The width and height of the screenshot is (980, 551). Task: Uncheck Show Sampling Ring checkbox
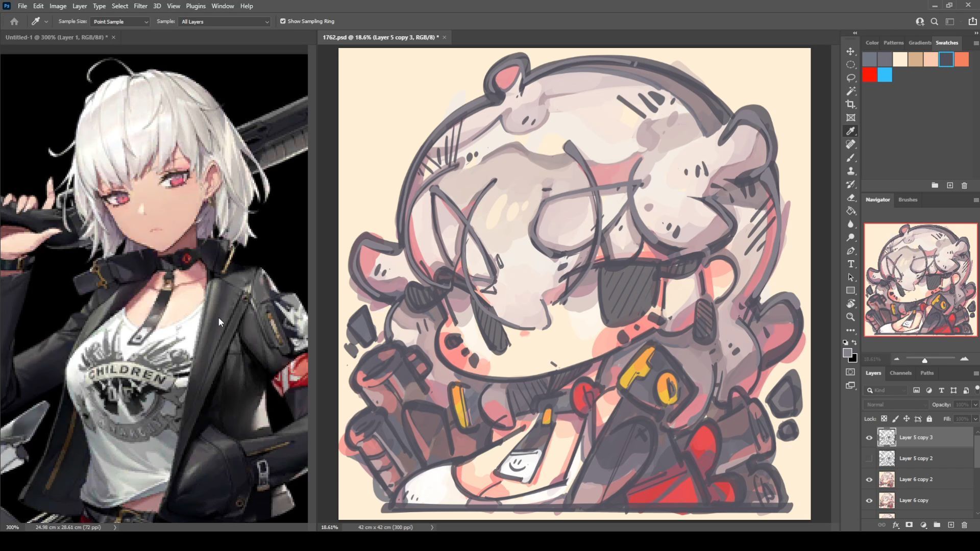click(283, 21)
